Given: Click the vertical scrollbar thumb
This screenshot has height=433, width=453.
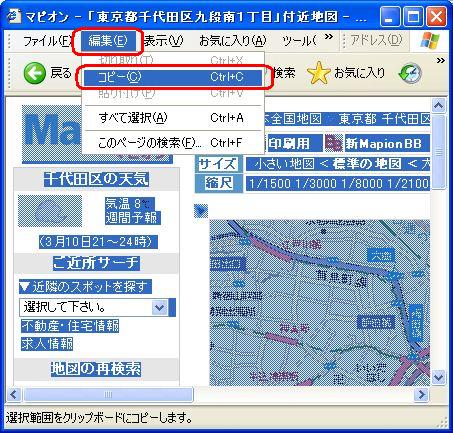Looking at the screenshot, I should [438, 153].
